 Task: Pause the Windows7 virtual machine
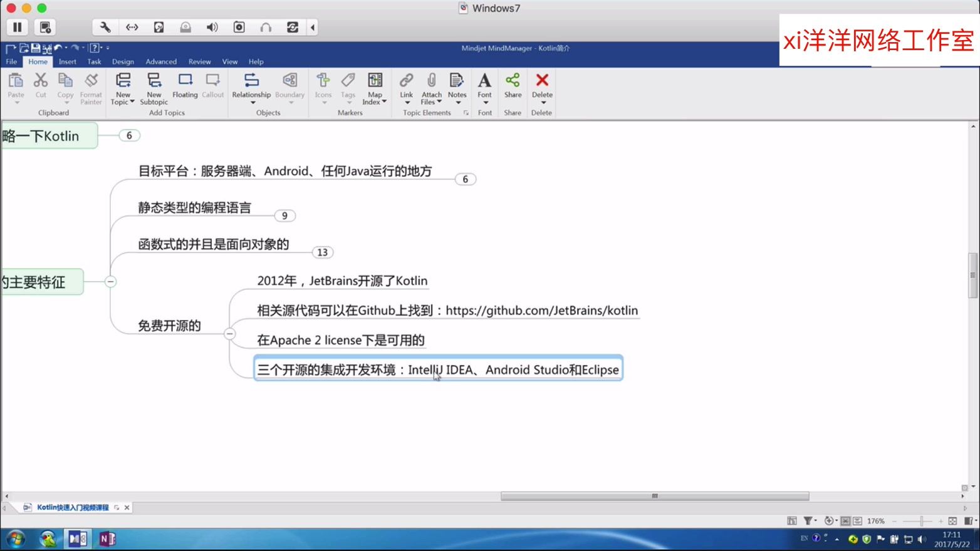click(x=18, y=27)
